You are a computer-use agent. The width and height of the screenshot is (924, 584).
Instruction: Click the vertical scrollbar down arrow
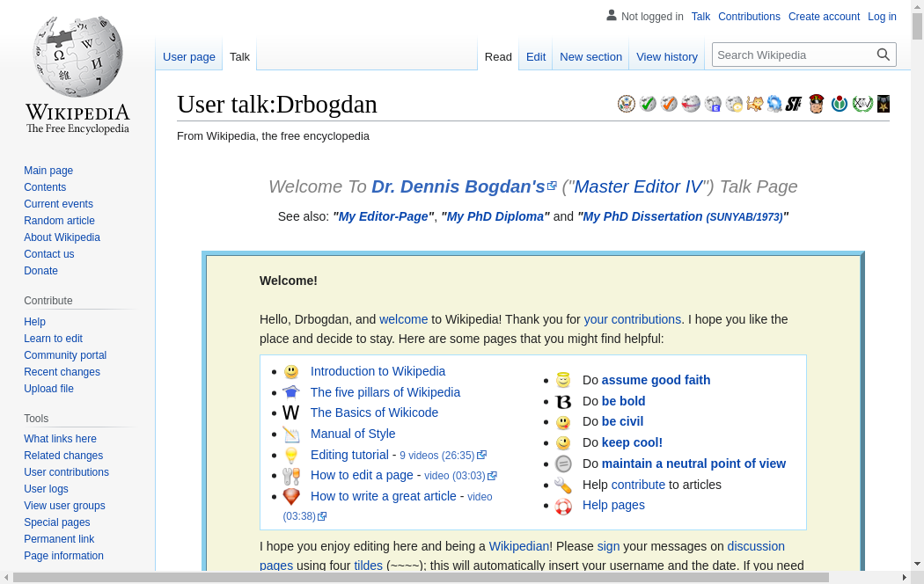[x=917, y=564]
